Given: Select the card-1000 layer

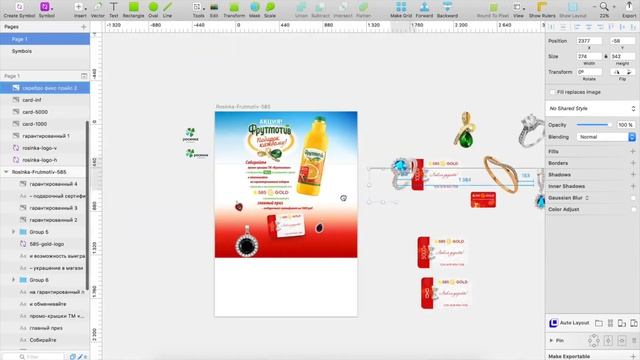Looking at the screenshot, I should coord(45,124).
